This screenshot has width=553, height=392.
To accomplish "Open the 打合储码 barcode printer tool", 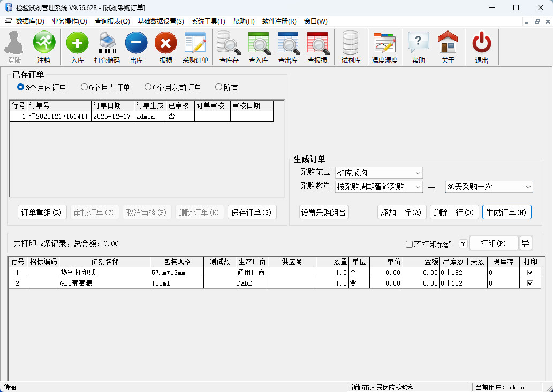I will pyautogui.click(x=107, y=43).
